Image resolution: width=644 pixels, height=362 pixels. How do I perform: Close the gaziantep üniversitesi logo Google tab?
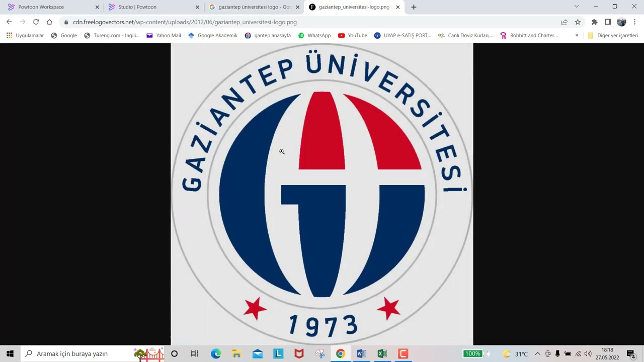(x=297, y=7)
